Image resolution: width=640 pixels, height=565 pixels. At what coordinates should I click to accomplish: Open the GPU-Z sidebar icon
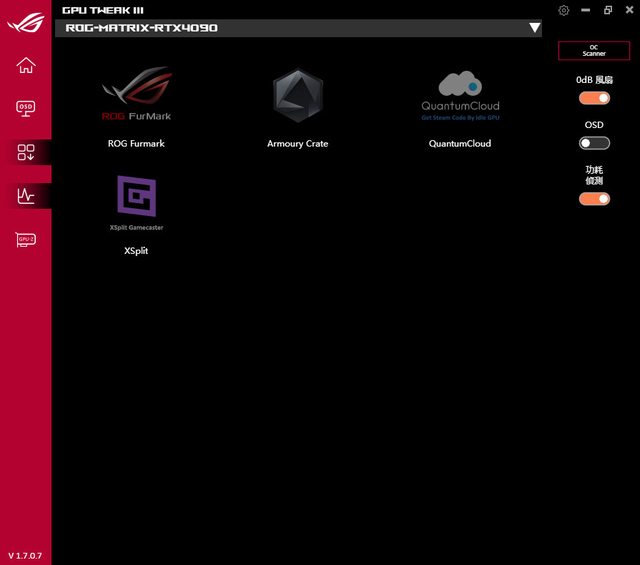[x=26, y=240]
